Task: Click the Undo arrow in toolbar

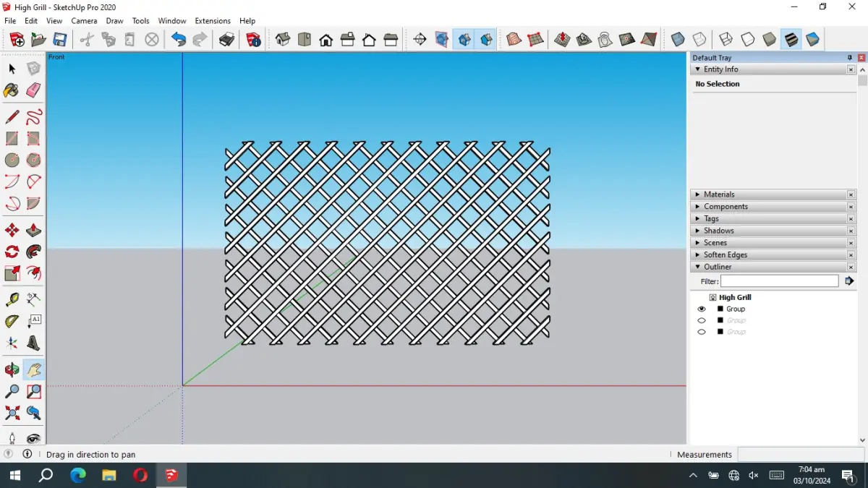Action: tap(179, 40)
